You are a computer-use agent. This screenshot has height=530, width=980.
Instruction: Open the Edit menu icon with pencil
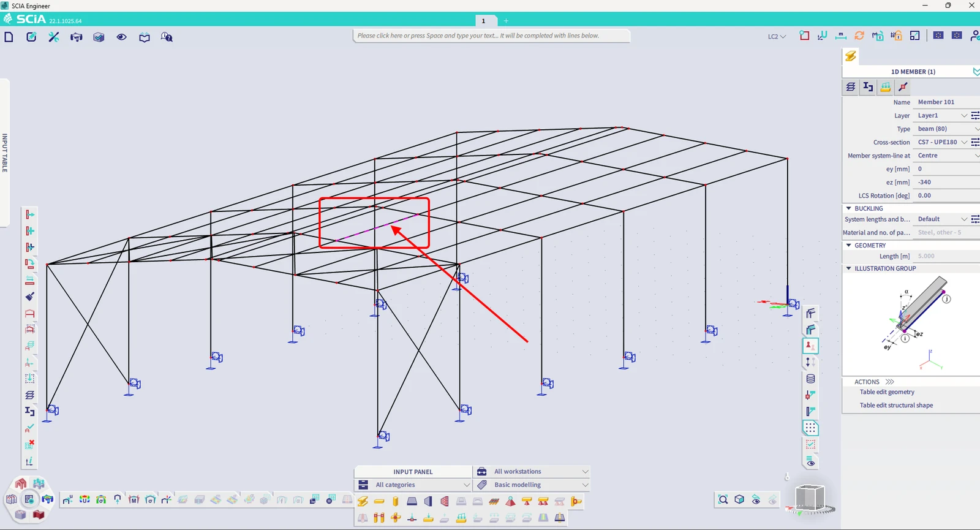click(31, 37)
